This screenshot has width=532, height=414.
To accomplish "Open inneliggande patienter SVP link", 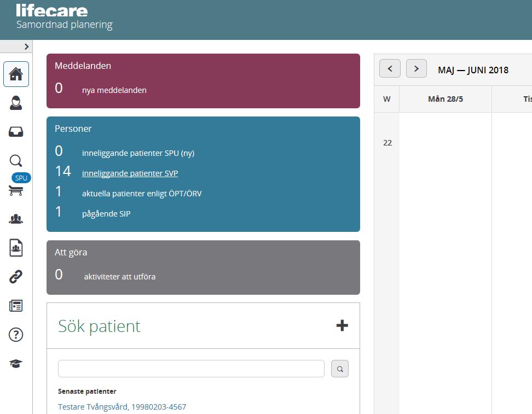I will [130, 173].
